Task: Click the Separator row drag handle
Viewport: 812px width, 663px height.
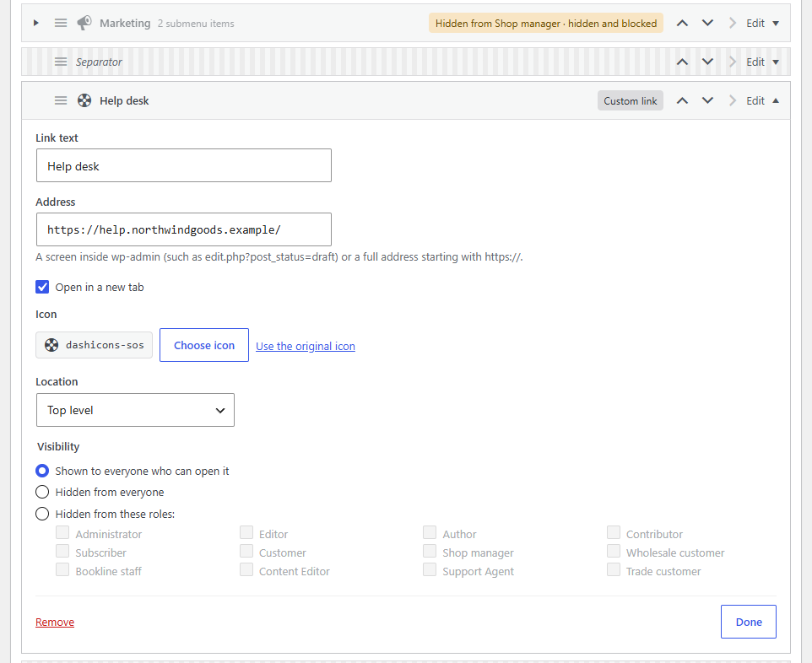Action: pyautogui.click(x=61, y=62)
